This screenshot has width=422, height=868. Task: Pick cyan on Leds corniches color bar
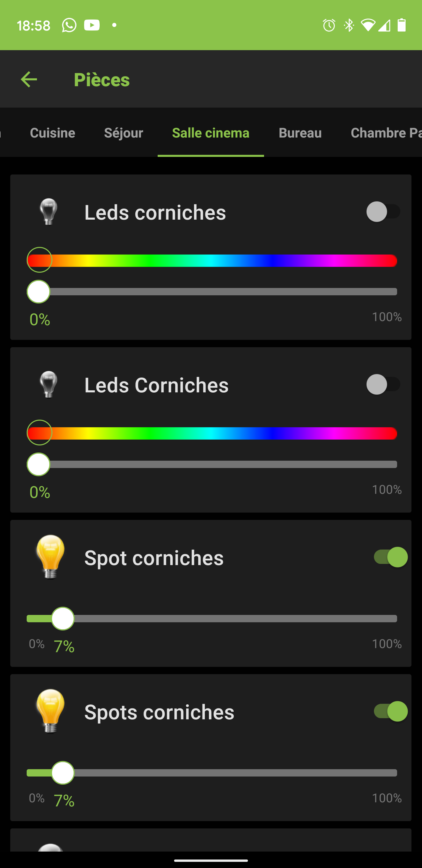pos(212,261)
